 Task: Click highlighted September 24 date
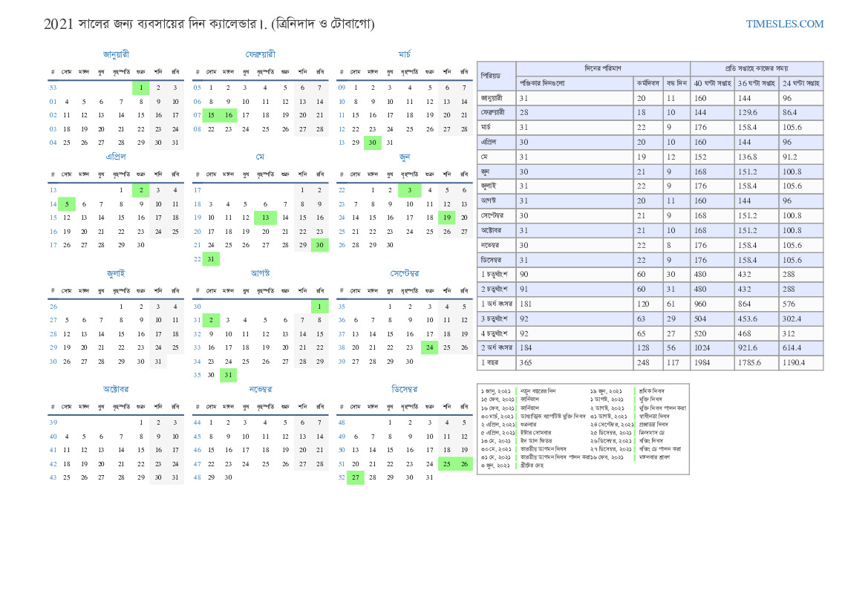click(429, 347)
